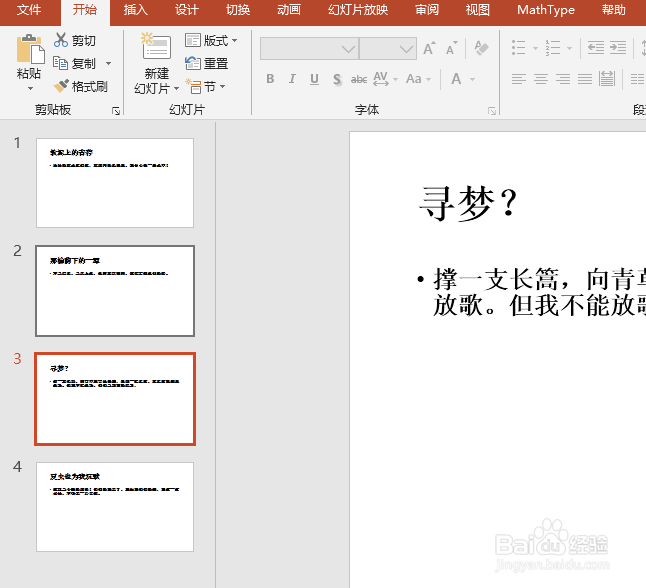Open the Slide Show (幻灯片放映) tab

pos(358,10)
